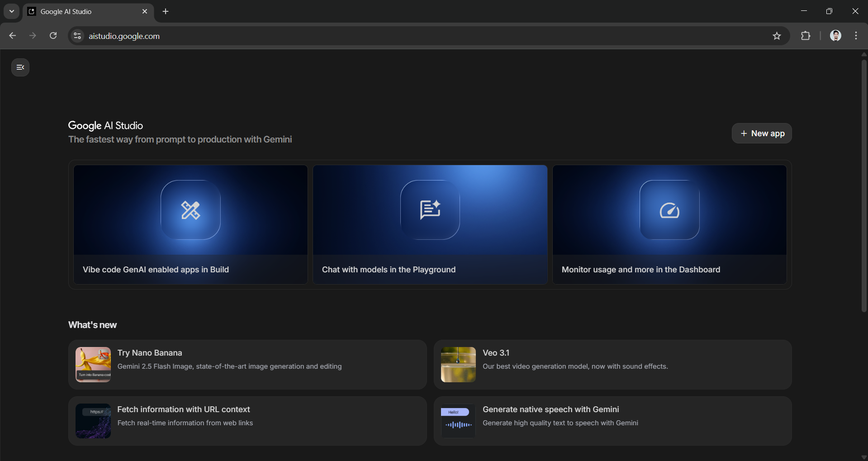Open the Chrome three-dot menu
Screen dimensions: 868x461
click(x=856, y=36)
